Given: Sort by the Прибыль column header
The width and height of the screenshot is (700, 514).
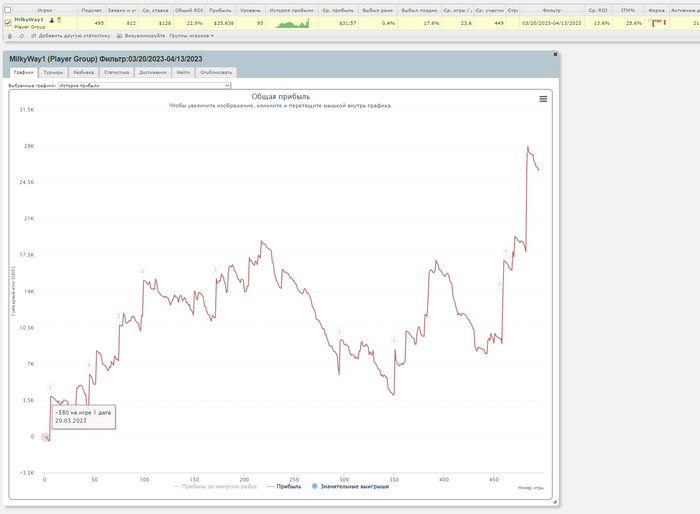Looking at the screenshot, I should tap(220, 10).
